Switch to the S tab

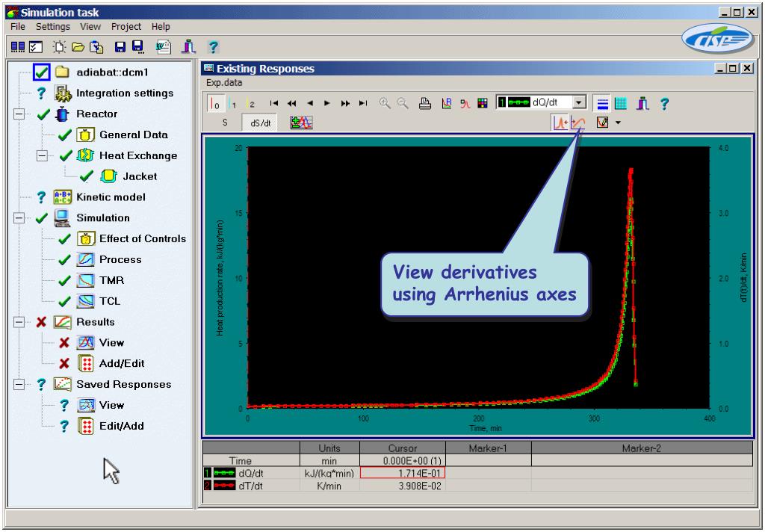225,123
